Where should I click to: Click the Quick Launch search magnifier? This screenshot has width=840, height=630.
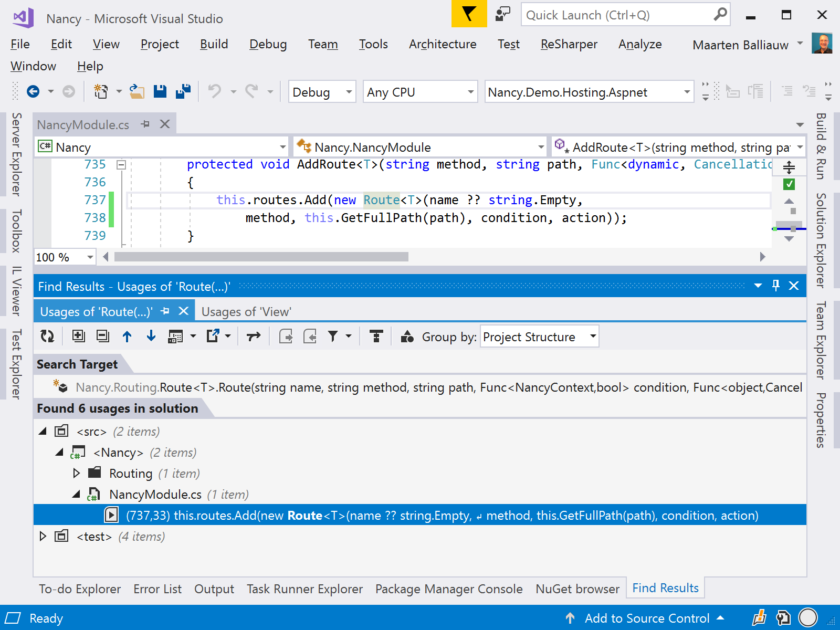[x=720, y=14]
